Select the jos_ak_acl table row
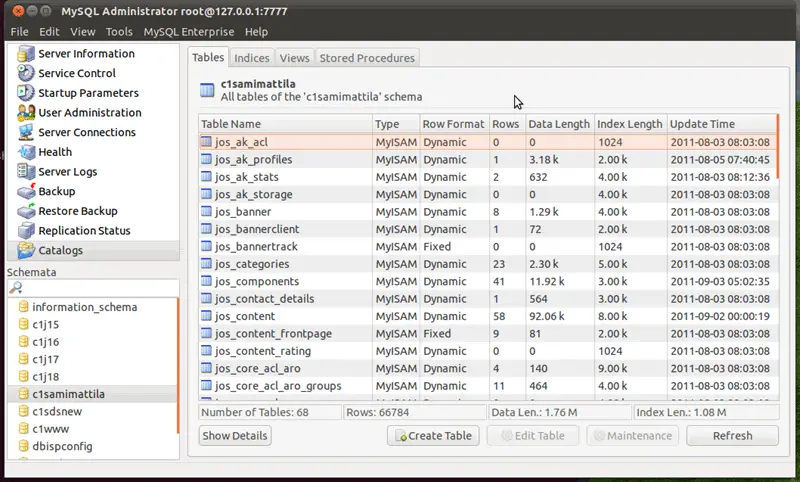 [488, 142]
